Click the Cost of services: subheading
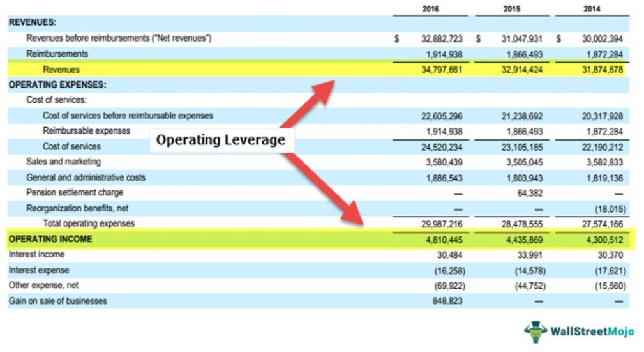 pos(57,100)
